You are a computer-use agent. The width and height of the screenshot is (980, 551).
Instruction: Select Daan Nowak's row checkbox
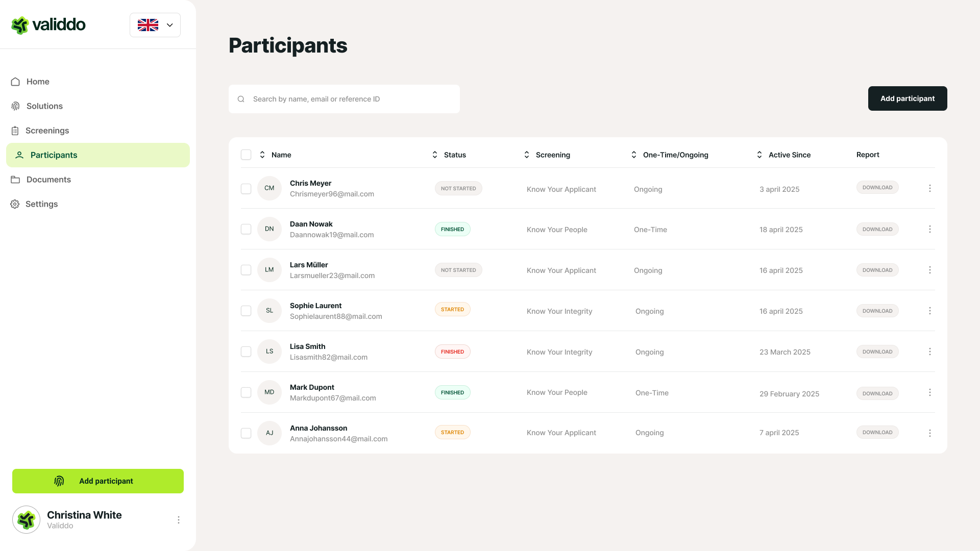(246, 229)
